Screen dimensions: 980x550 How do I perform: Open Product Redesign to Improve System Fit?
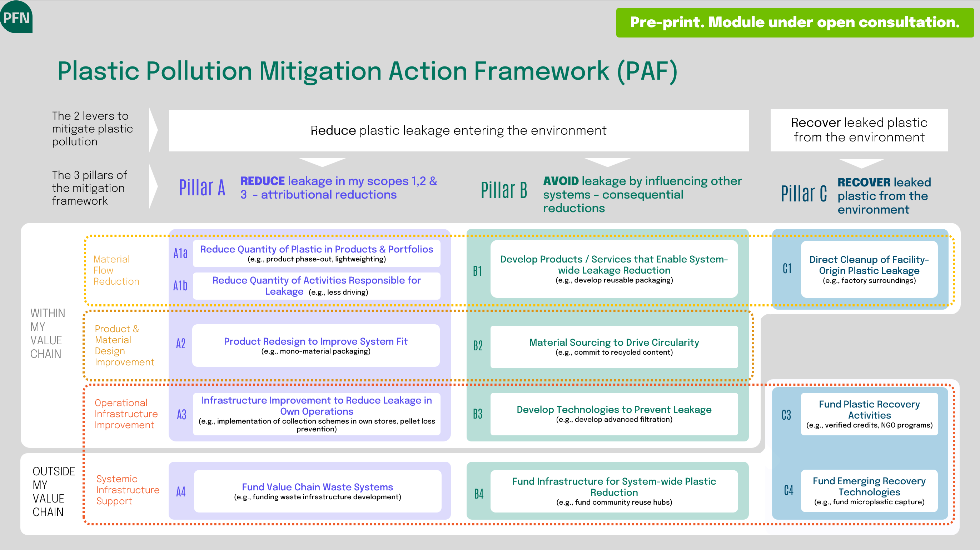tap(316, 345)
